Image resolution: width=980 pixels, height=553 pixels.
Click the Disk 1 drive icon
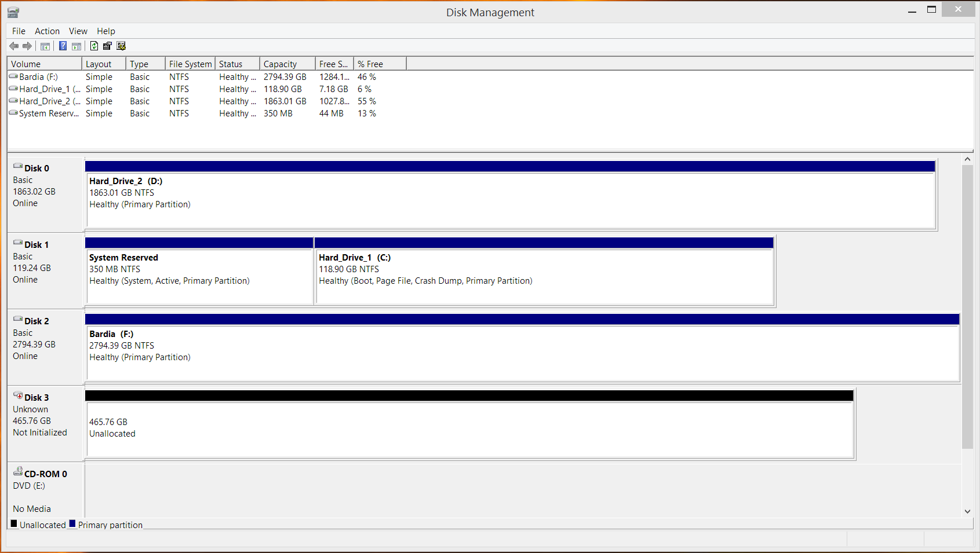tap(18, 243)
